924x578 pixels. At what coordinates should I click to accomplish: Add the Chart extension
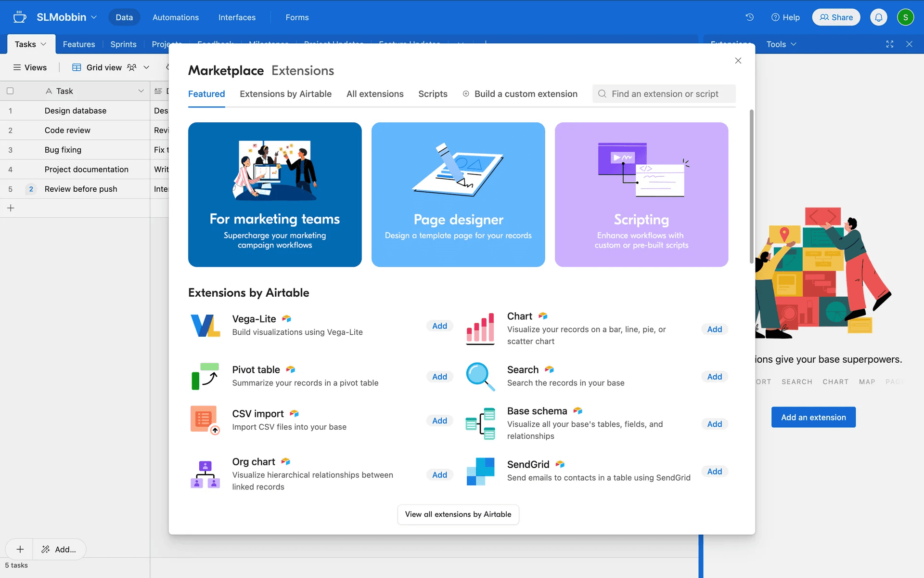click(x=714, y=329)
